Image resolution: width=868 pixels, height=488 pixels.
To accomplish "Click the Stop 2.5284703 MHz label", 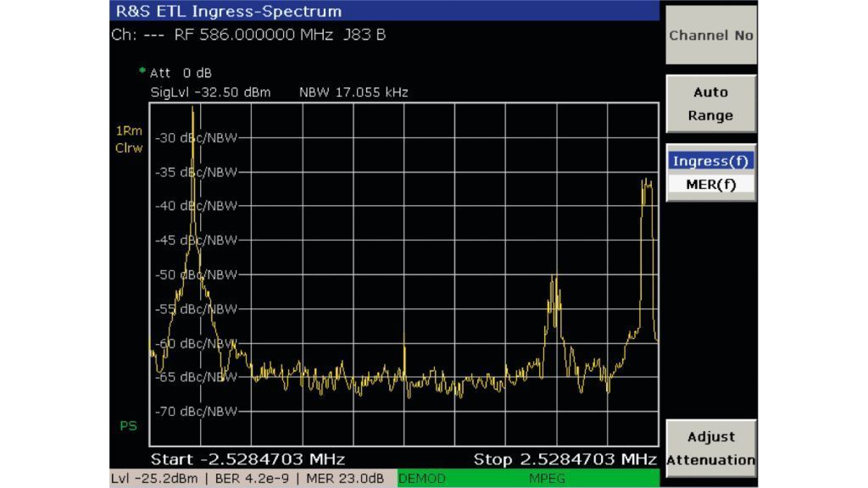I will [x=565, y=459].
